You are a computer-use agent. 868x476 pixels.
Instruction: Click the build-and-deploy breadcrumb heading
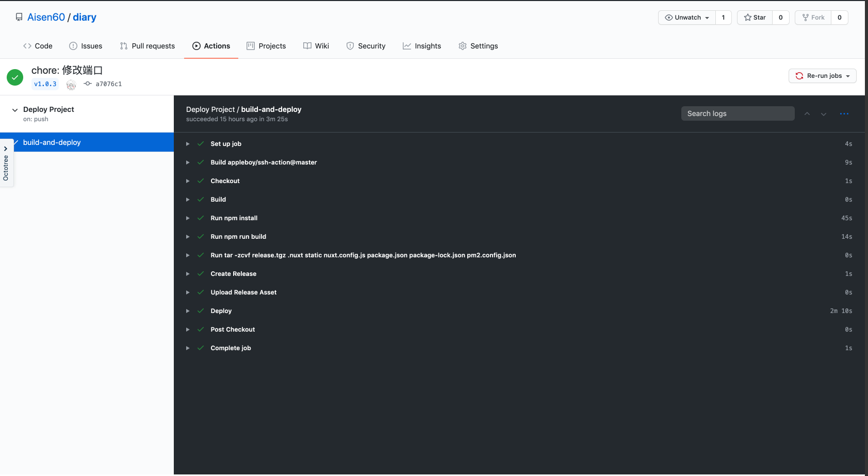pyautogui.click(x=271, y=109)
